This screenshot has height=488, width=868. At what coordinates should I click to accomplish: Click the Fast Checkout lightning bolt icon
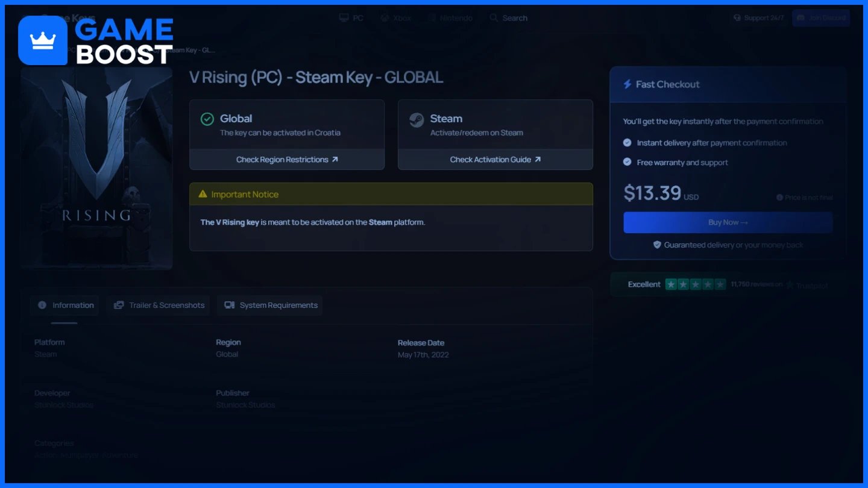coord(627,84)
